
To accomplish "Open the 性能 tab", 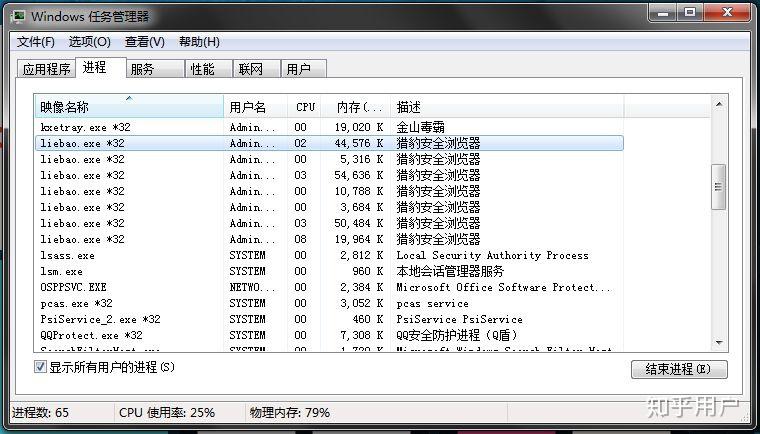I will click(209, 69).
